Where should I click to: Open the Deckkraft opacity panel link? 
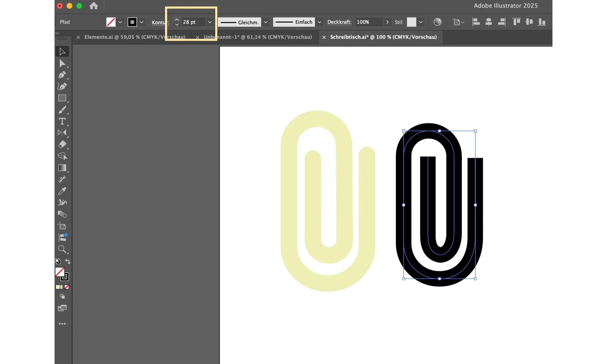tap(339, 22)
